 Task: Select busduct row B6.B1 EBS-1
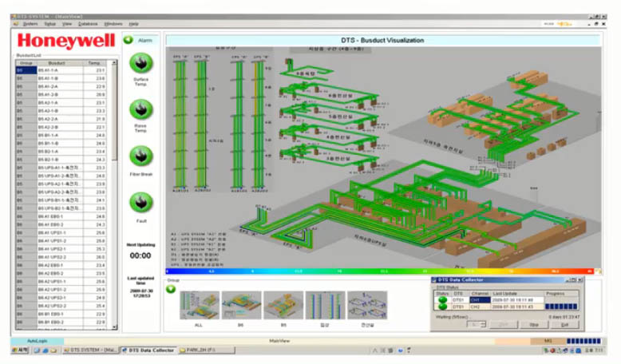pyautogui.click(x=61, y=314)
